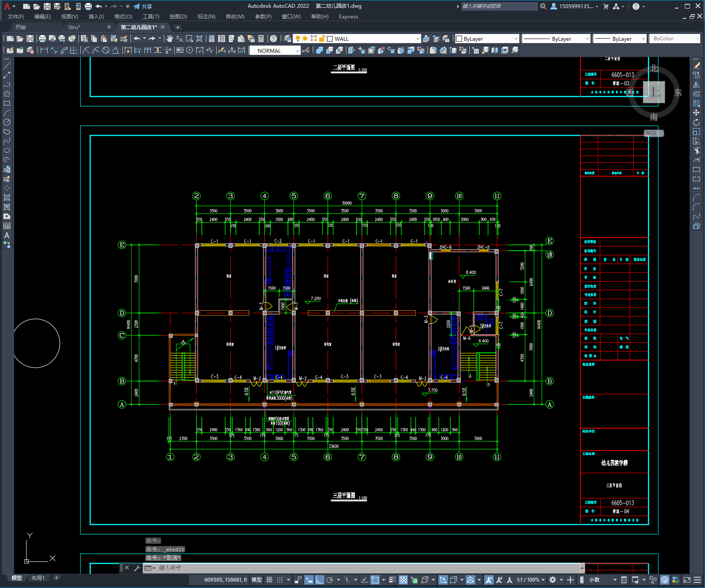Image resolution: width=705 pixels, height=588 pixels.
Task: Toggle the drawing grid display
Action: coord(270,580)
